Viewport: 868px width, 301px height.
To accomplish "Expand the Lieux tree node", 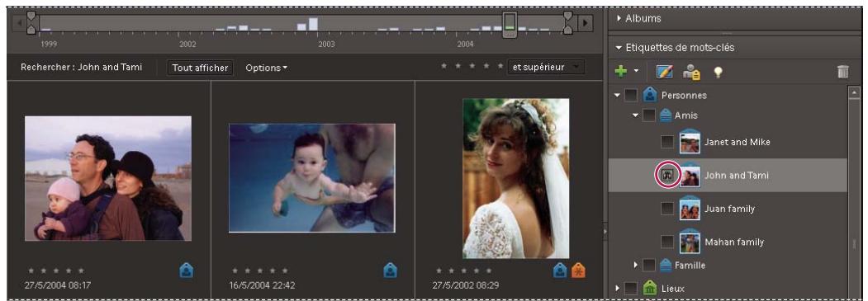I will 618,289.
